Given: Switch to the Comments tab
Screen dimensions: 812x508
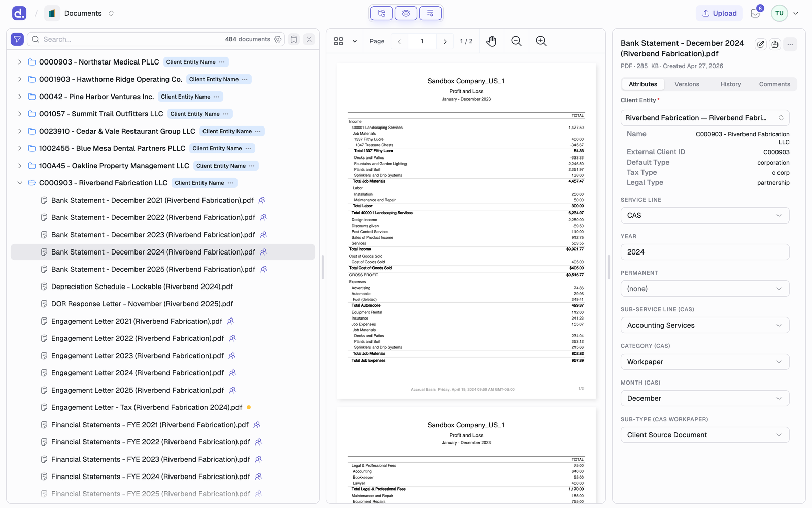Looking at the screenshot, I should click(x=774, y=84).
